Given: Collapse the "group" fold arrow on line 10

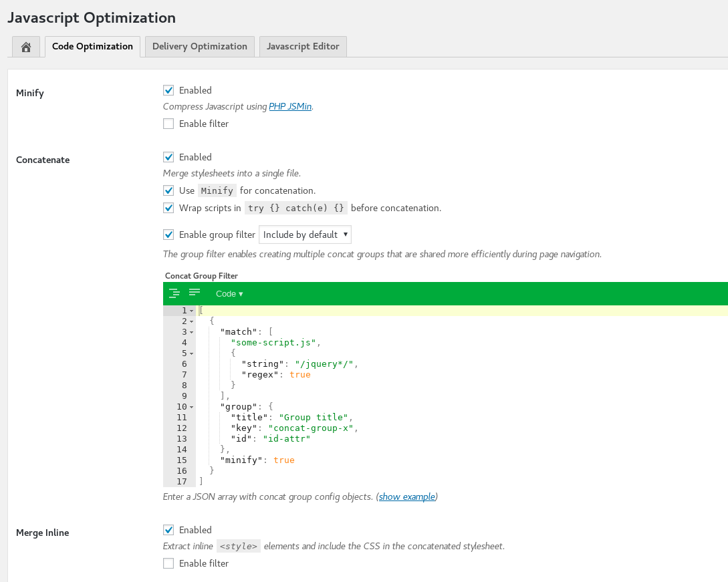Looking at the screenshot, I should [x=192, y=407].
